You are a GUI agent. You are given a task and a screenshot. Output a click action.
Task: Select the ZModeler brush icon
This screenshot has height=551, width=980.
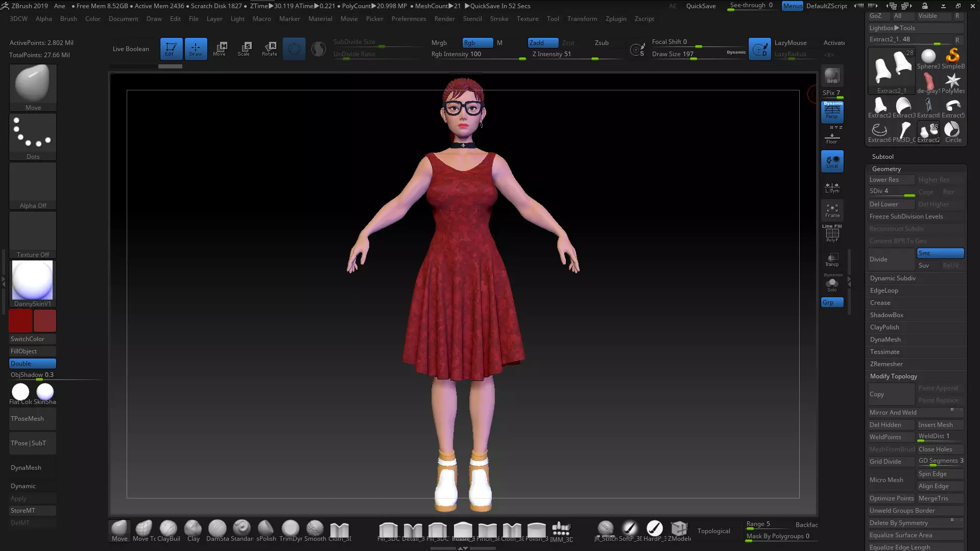[679, 531]
